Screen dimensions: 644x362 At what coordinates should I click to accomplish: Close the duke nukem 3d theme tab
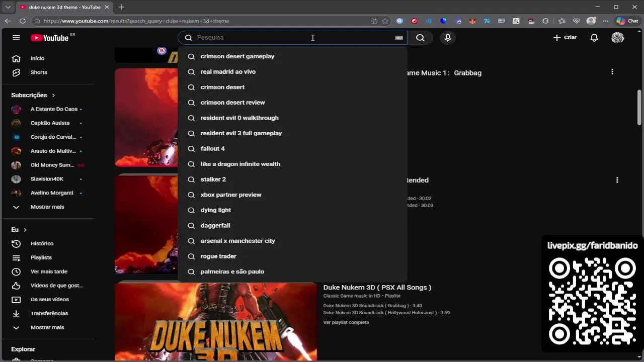(x=107, y=7)
